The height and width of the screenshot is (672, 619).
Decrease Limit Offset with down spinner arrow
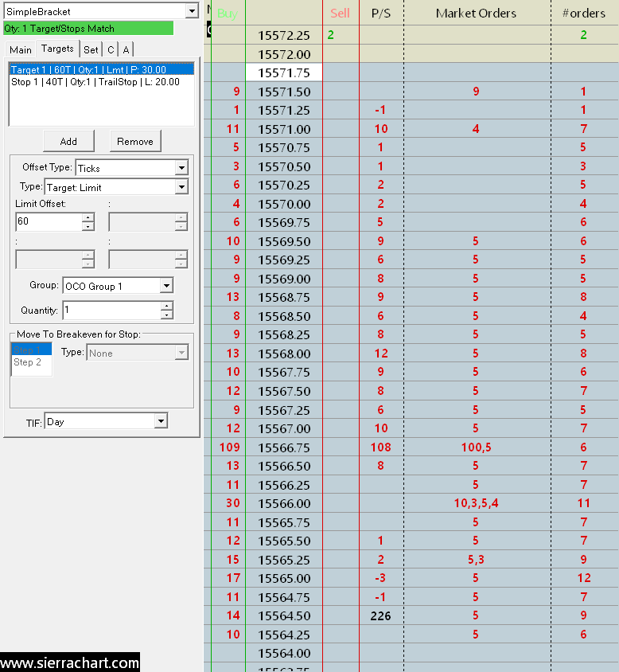tap(88, 226)
